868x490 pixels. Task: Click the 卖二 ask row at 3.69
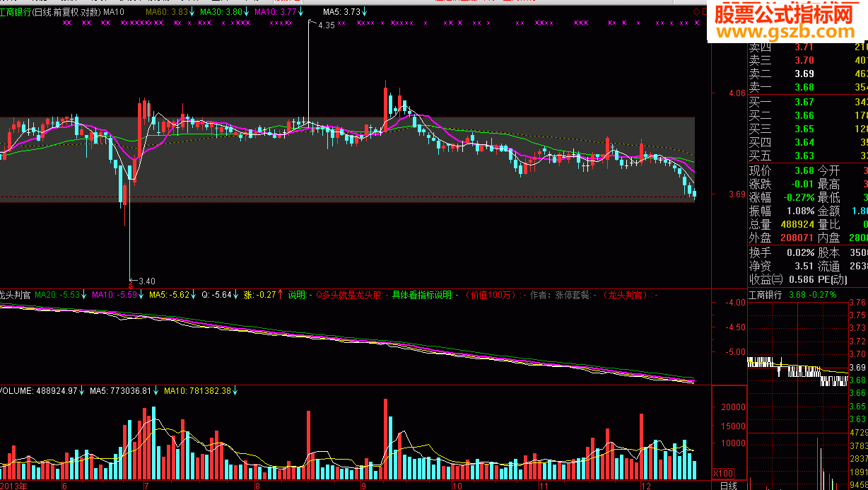807,74
